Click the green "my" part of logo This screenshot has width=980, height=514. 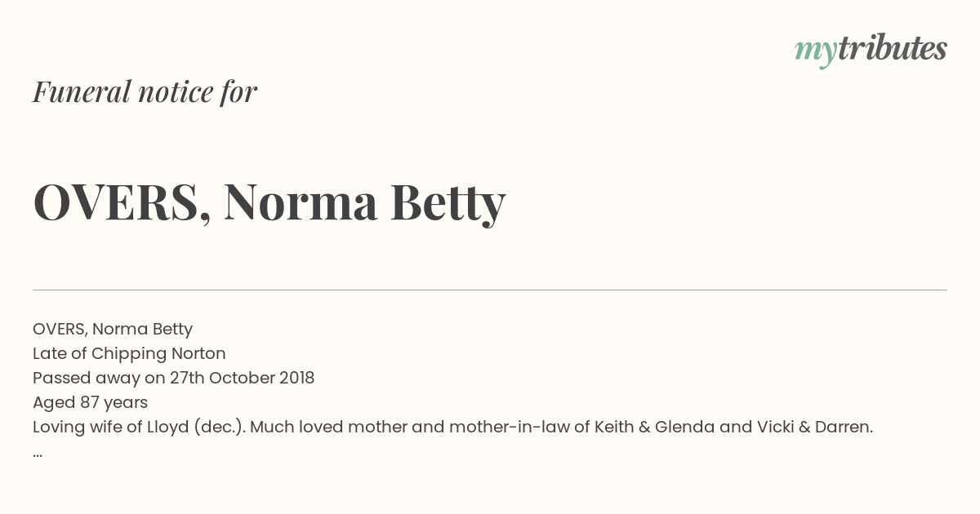[816, 52]
